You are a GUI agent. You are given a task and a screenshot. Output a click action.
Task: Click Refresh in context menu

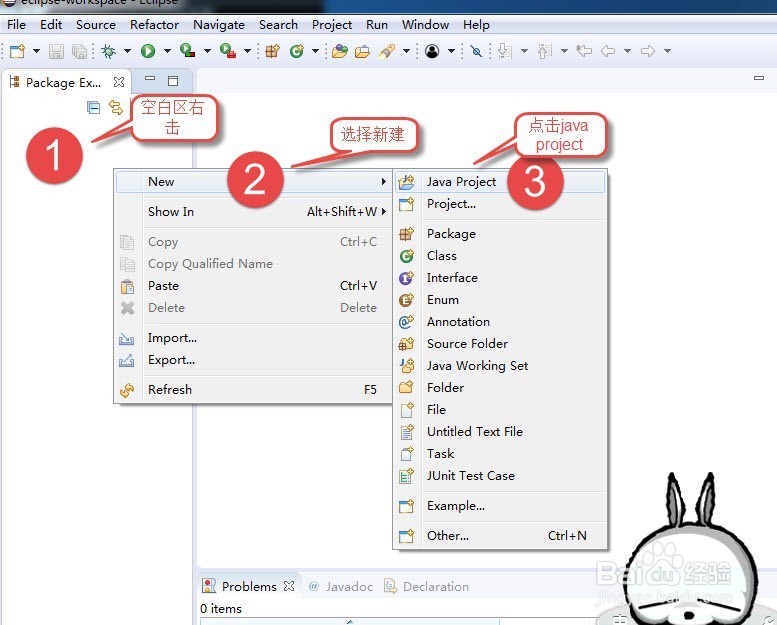pyautogui.click(x=253, y=390)
